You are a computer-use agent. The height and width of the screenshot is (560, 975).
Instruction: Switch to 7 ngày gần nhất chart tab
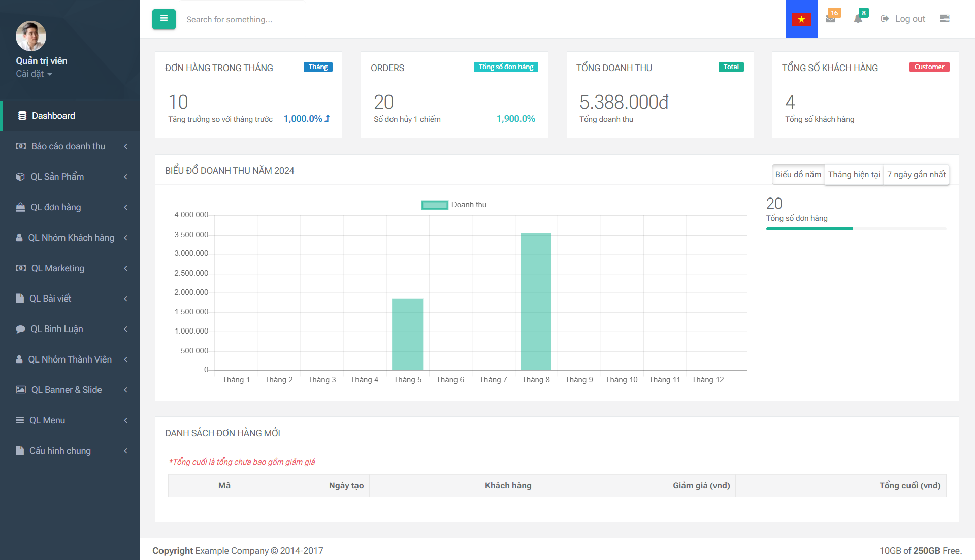point(916,175)
